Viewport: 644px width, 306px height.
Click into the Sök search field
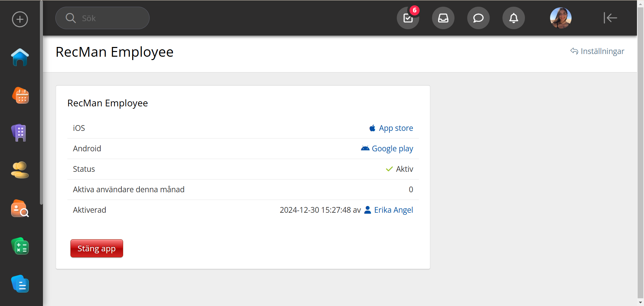pyautogui.click(x=107, y=18)
